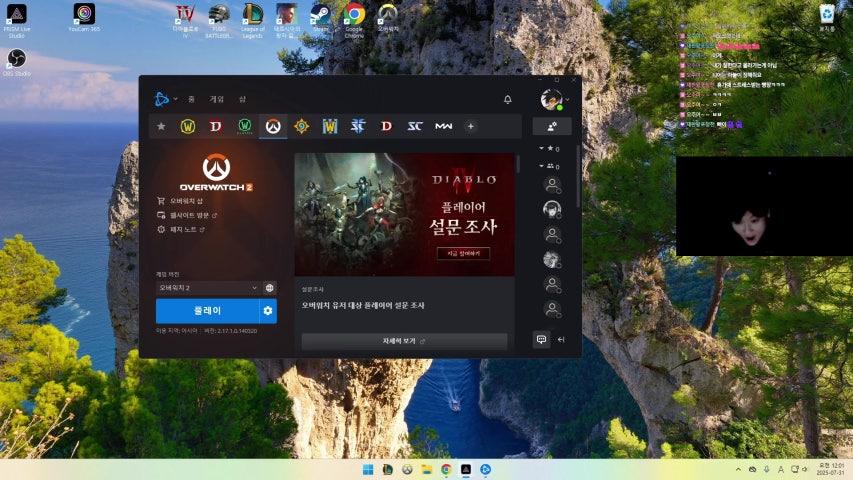Open the patch notes link

pyautogui.click(x=181, y=230)
